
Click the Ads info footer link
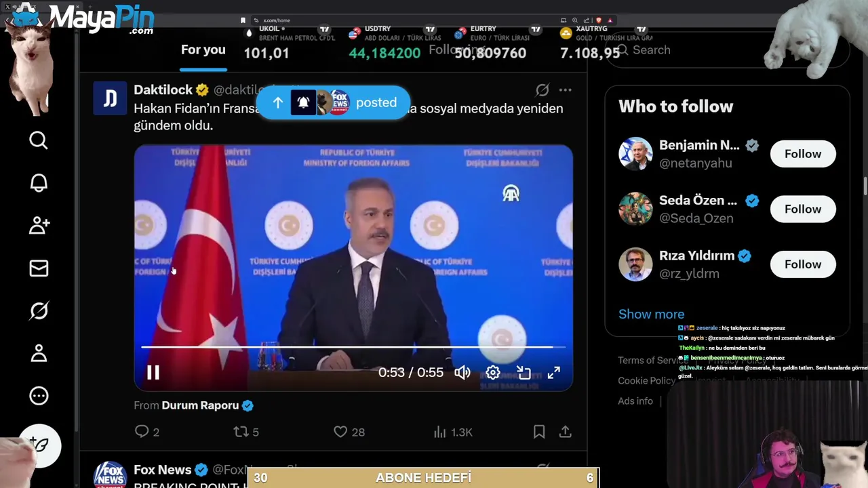coord(635,401)
